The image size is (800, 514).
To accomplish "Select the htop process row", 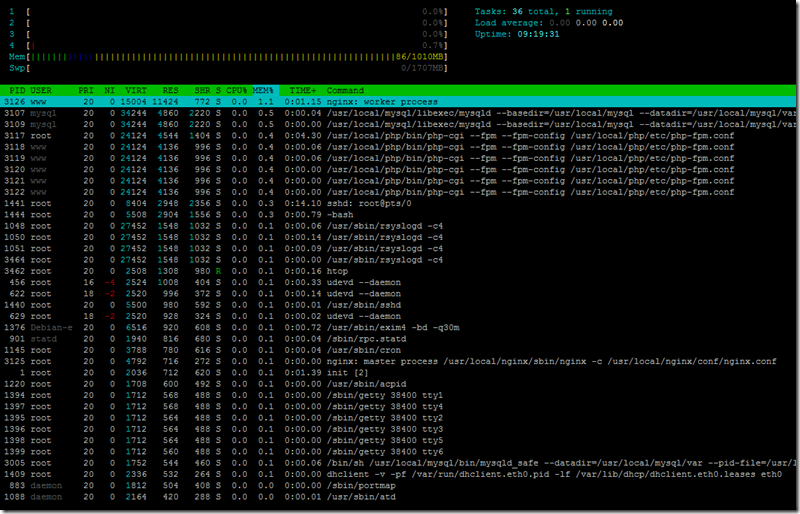I will pos(398,271).
